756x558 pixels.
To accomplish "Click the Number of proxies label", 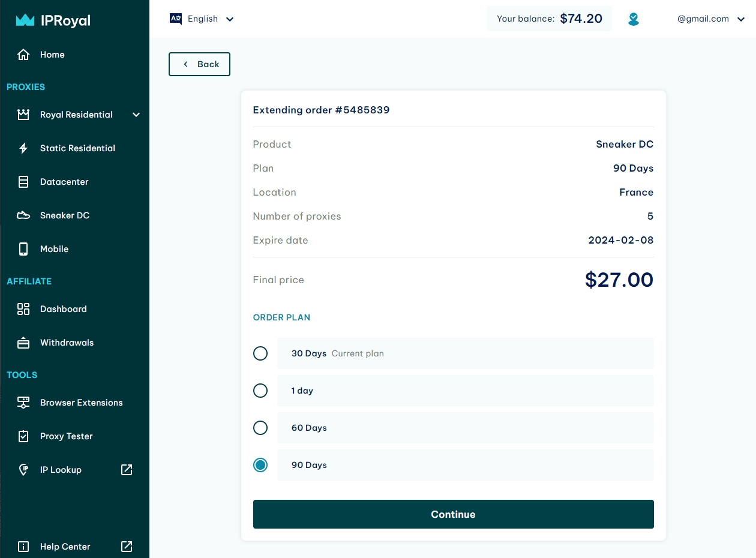I will [x=297, y=216].
